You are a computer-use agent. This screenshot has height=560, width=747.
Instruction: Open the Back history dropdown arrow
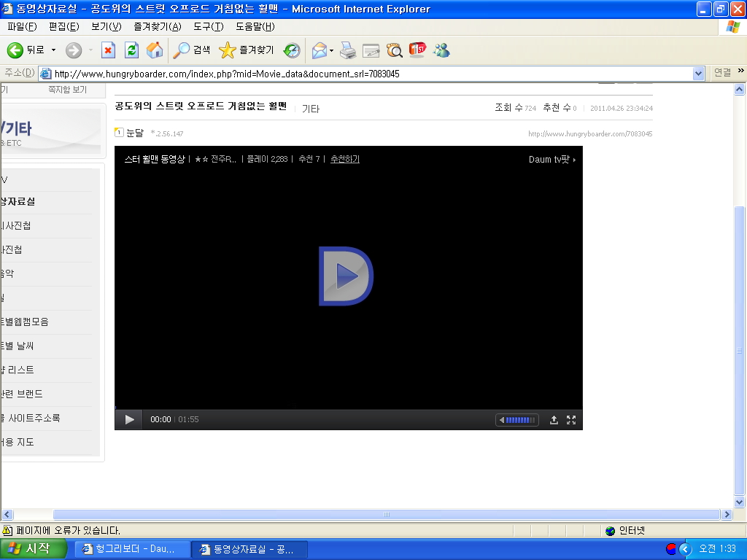click(53, 50)
